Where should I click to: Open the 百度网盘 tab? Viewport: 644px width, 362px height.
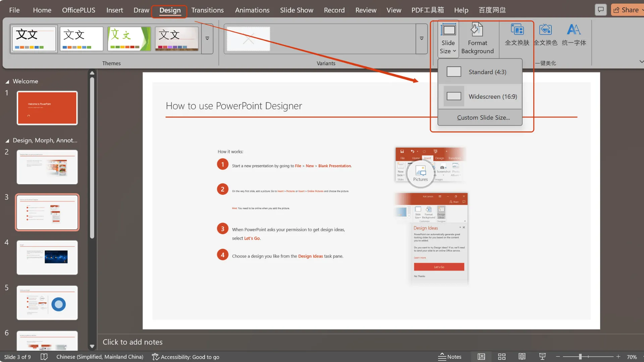click(492, 10)
